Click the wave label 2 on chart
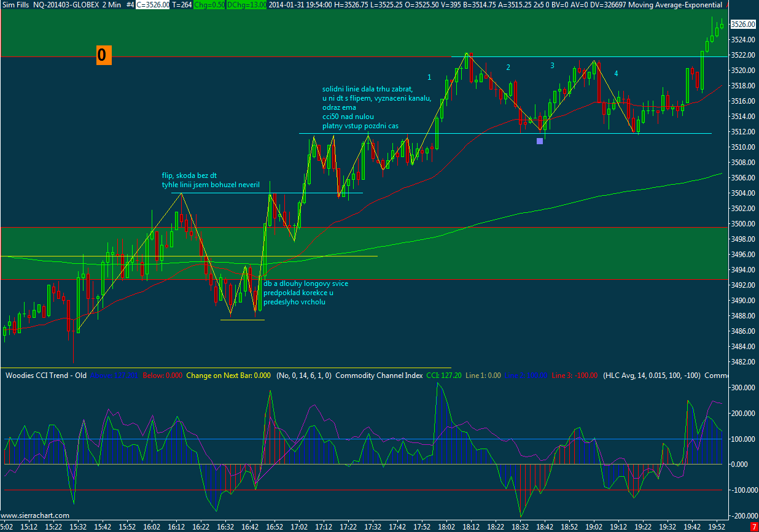The height and width of the screenshot is (532, 759). tap(508, 67)
